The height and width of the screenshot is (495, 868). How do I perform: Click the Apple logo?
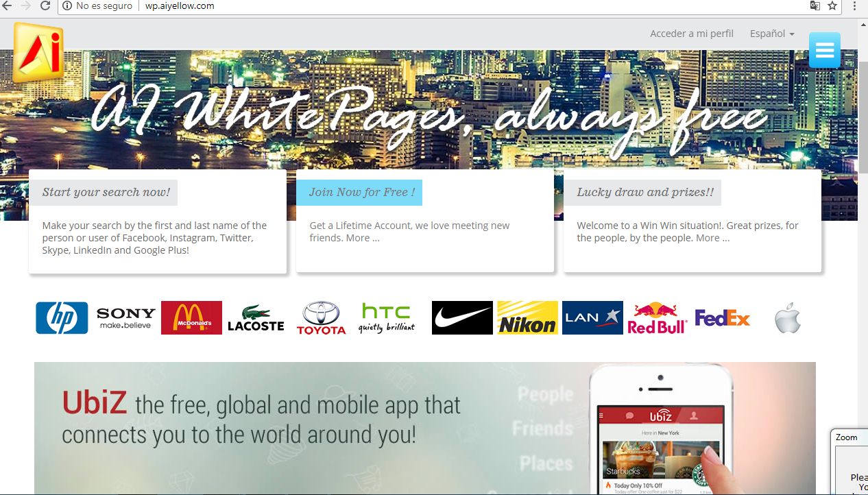pos(788,319)
